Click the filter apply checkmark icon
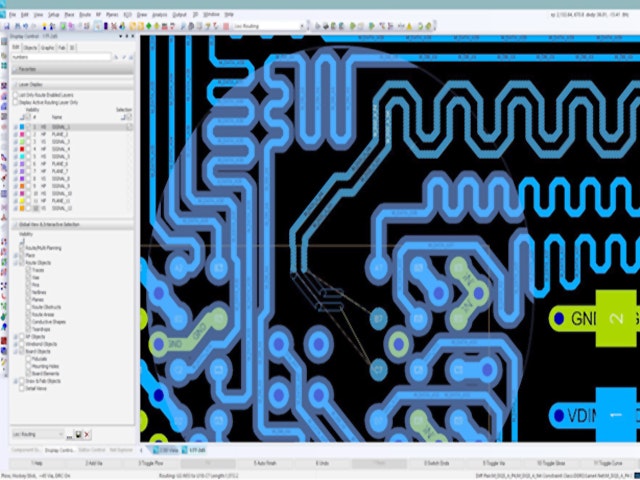Viewport: 640px width, 480px height. coord(124,58)
